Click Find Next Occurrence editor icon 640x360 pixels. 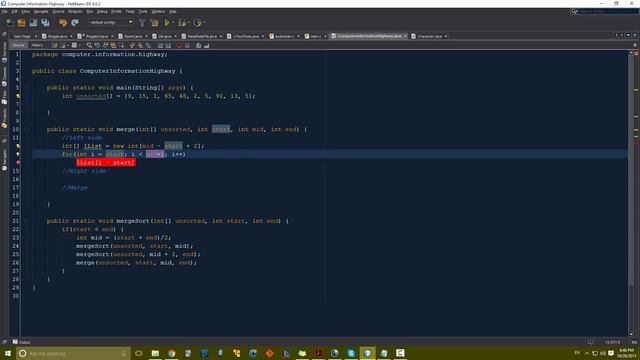(x=105, y=45)
